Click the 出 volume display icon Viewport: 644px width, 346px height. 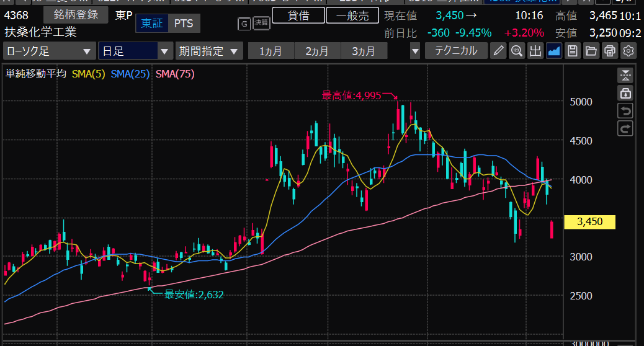[535, 51]
